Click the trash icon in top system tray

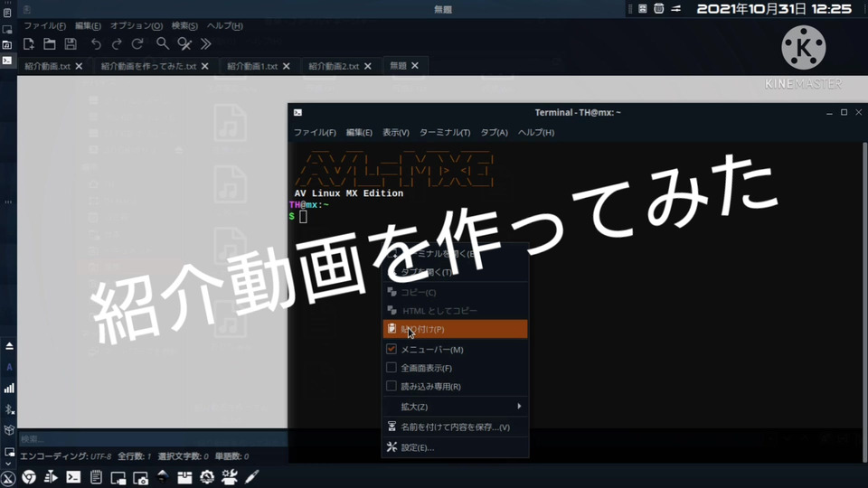click(x=659, y=8)
